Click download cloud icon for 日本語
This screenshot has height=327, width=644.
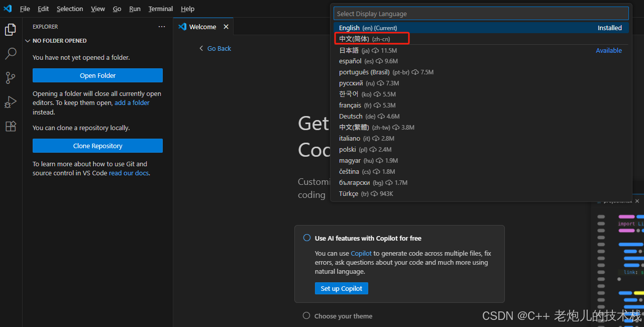[x=376, y=51]
